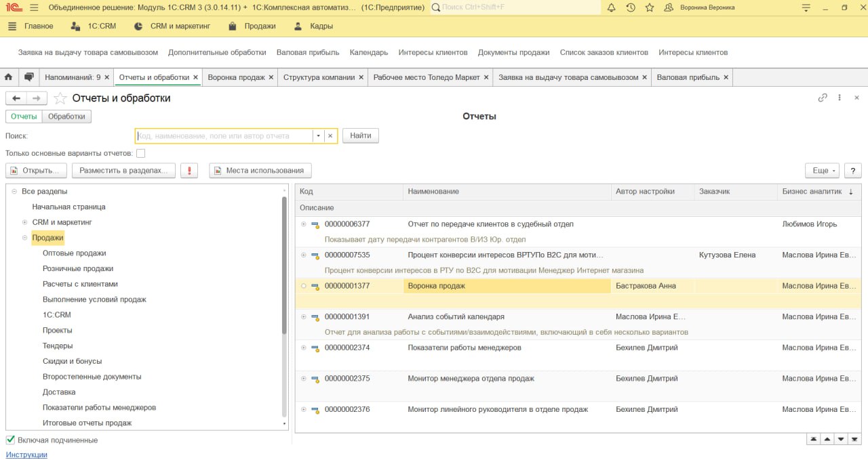Viewport: 868px width, 460px height.
Task: Click the Найти button
Action: point(360,135)
